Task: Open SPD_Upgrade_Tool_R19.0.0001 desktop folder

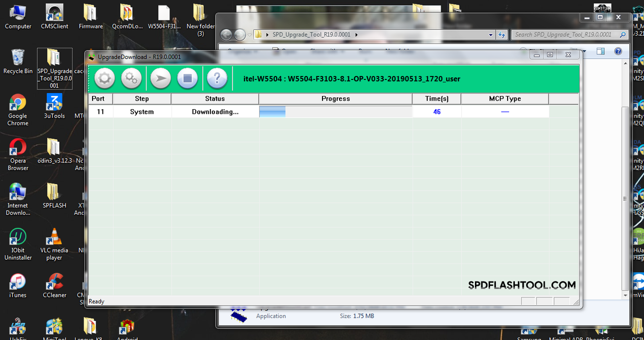Action: pos(54,68)
